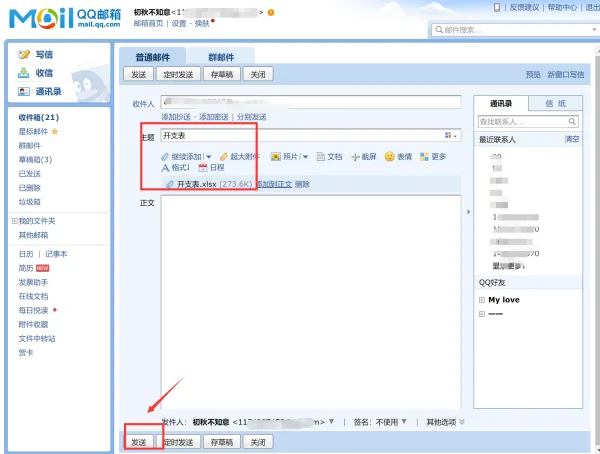Click 添加抄送 add CC link

pos(176,117)
